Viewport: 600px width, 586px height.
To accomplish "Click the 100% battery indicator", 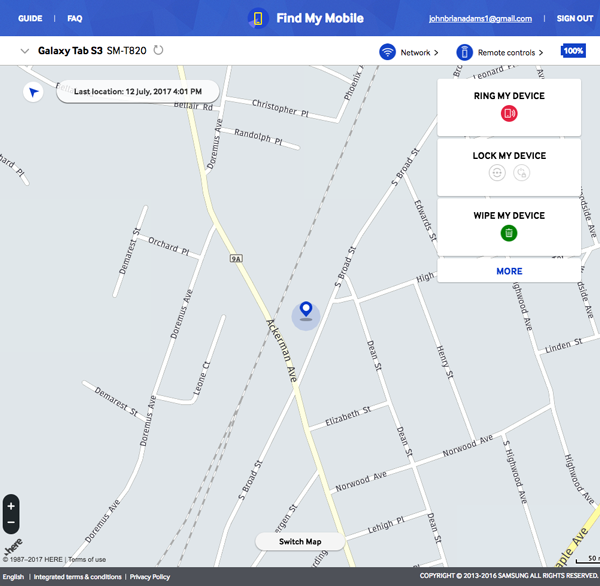I will pos(573,51).
